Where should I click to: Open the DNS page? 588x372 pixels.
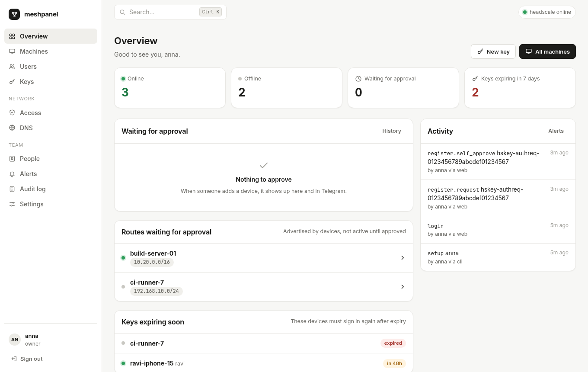tap(51, 128)
